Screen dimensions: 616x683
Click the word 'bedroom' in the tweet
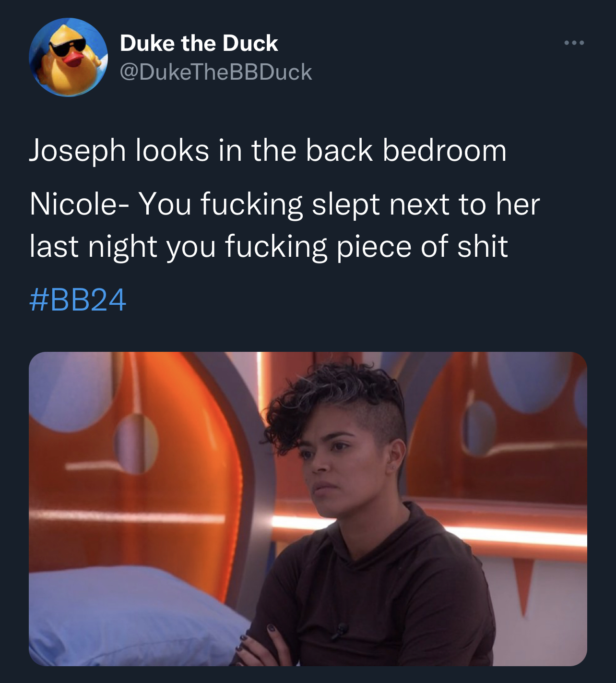tap(444, 150)
